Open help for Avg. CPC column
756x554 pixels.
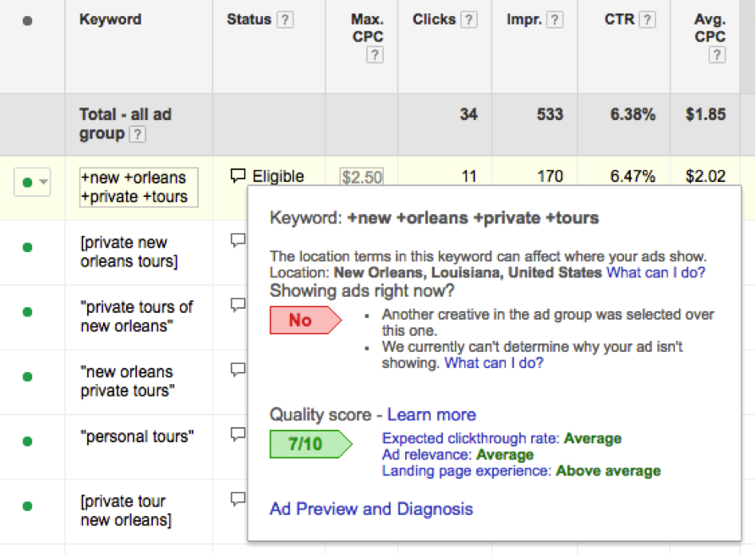[718, 54]
